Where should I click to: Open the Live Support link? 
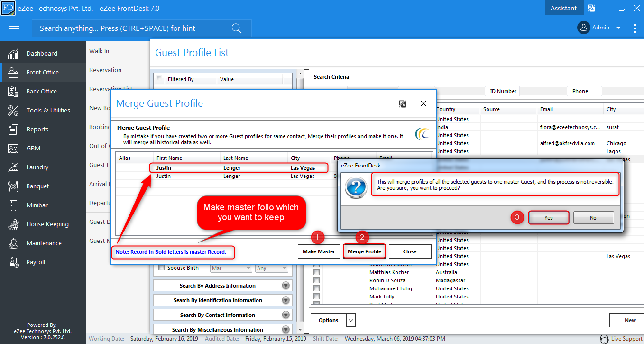point(626,339)
